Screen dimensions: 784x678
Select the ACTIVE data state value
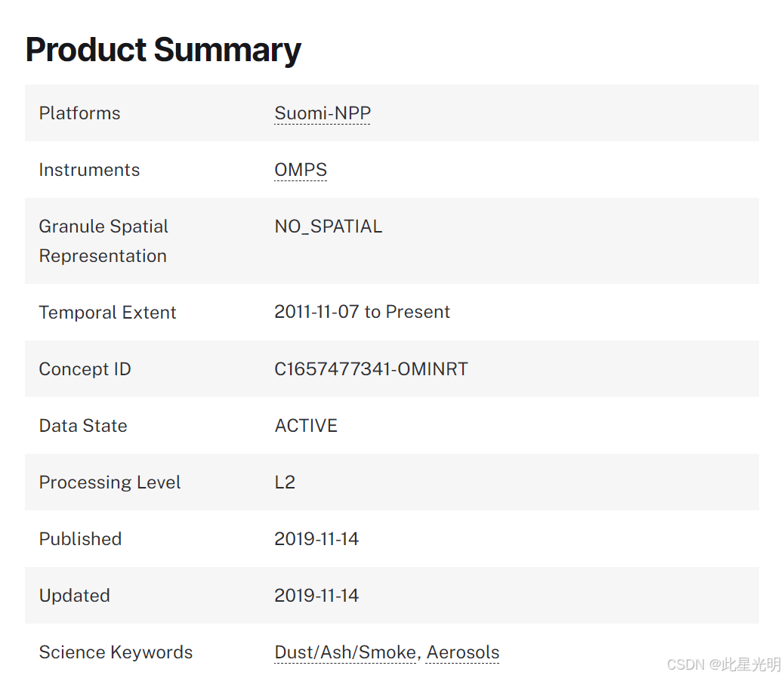[306, 426]
